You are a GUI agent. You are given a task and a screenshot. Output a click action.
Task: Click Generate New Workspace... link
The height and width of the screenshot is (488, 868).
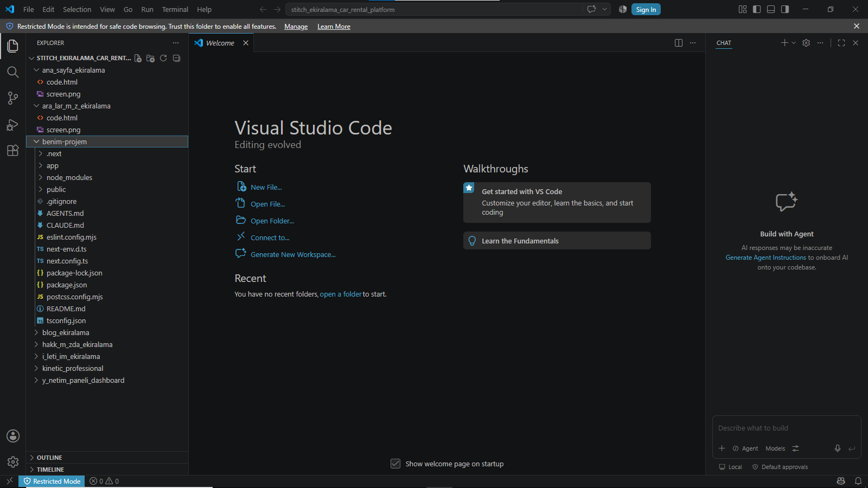(x=293, y=254)
